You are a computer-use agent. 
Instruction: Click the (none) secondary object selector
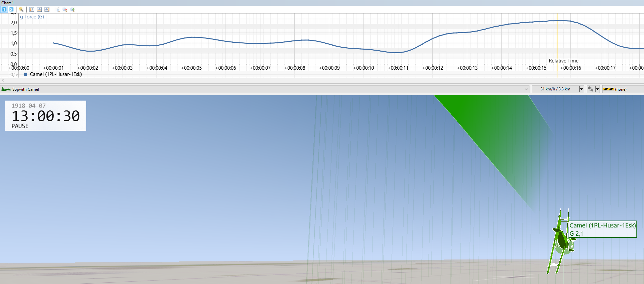click(623, 89)
